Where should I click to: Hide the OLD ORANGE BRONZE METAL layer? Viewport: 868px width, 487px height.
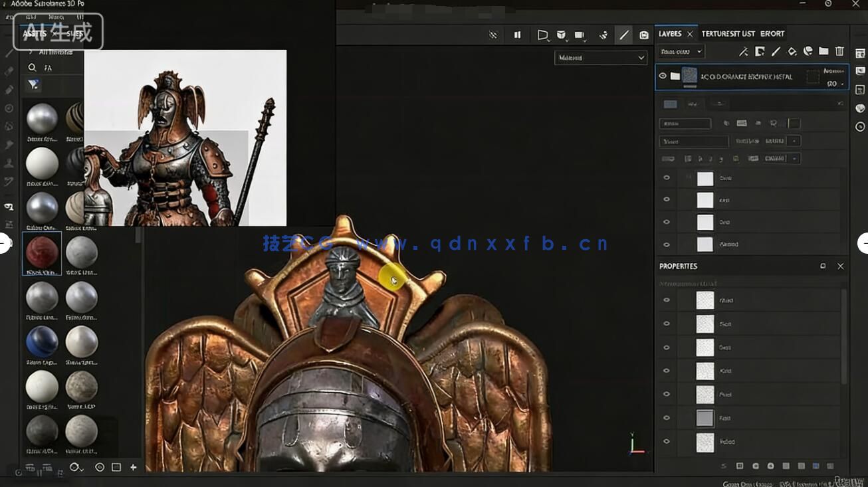click(663, 76)
